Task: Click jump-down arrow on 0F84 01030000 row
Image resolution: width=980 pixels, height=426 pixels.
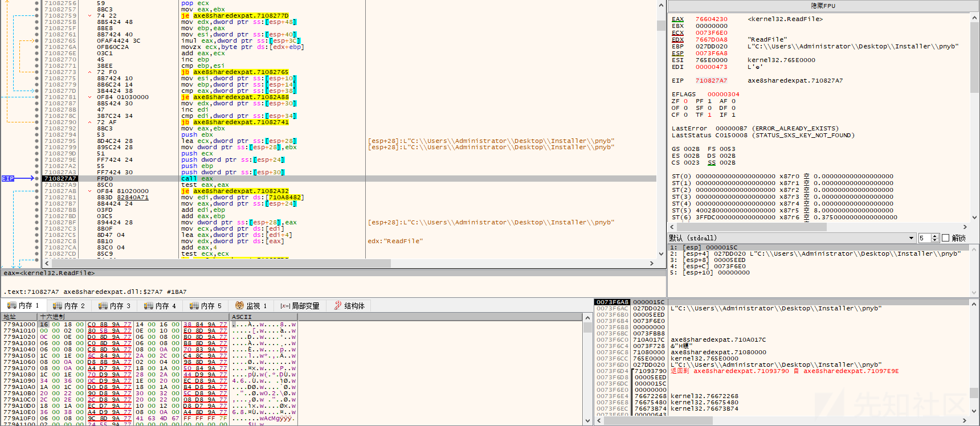Action: coord(89,97)
